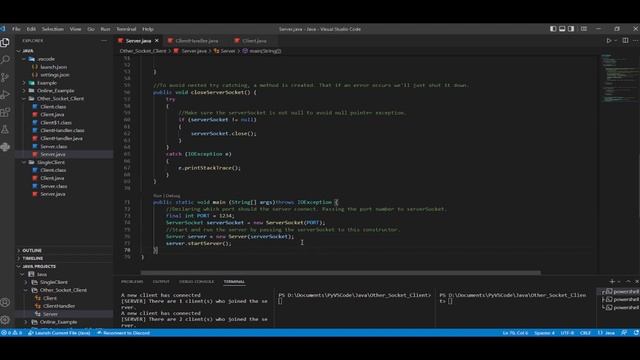This screenshot has width=640, height=360.
Task: Open editor More Actions ellipsis
Action: [635, 41]
